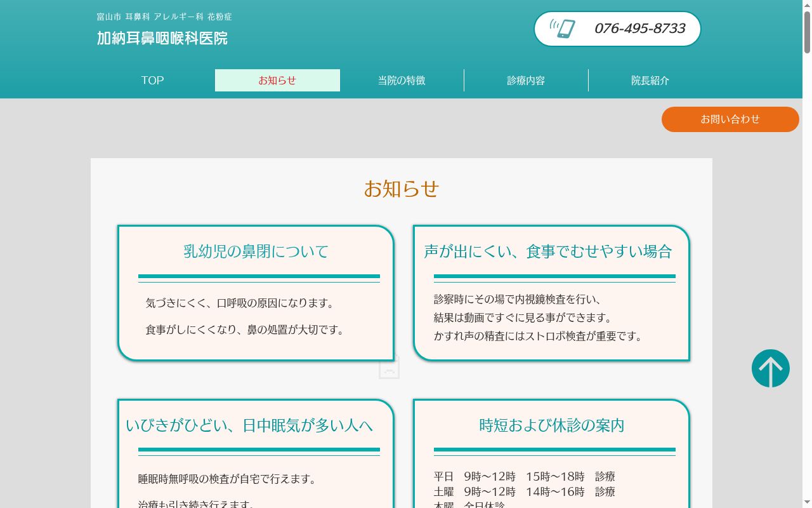This screenshot has width=812, height=508.
Task: Click the scroll-to-top arrow icon
Action: click(x=771, y=368)
